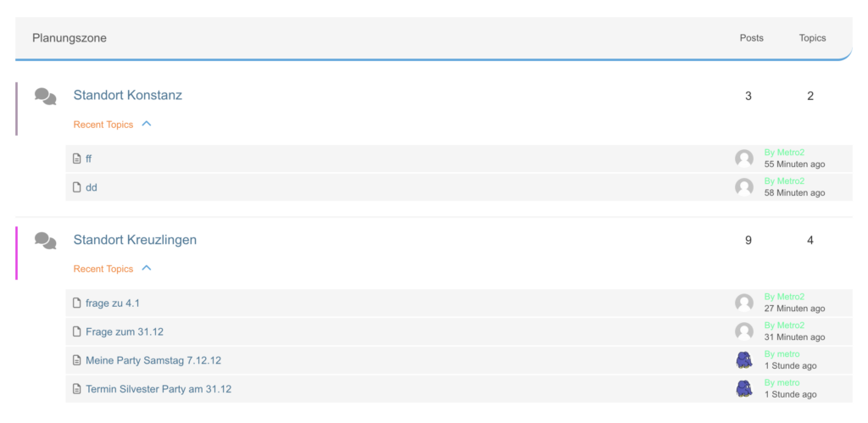Toggle the 'Recent Topics' label under Standort Konstanz
The height and width of the screenshot is (423, 868).
(x=103, y=125)
